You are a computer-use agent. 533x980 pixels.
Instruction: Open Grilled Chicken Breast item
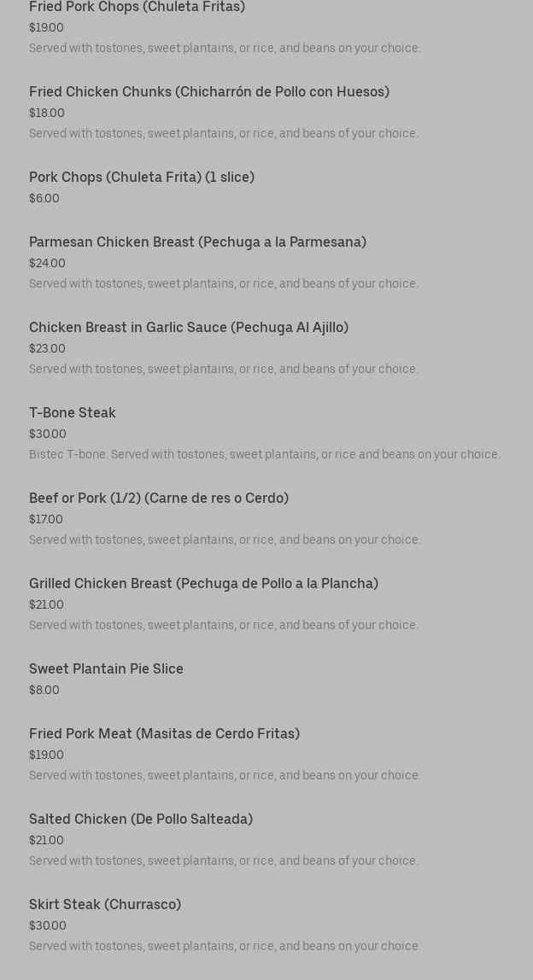pos(203,584)
